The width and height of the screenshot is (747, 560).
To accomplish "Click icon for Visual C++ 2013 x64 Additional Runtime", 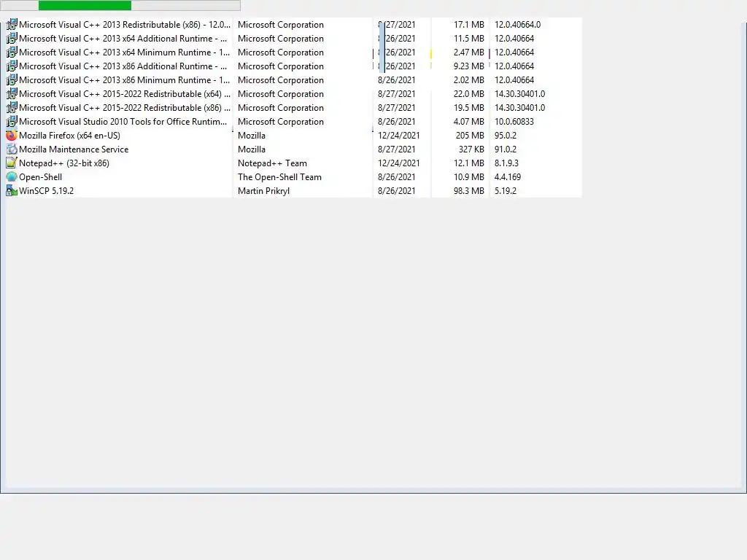I will (12, 38).
